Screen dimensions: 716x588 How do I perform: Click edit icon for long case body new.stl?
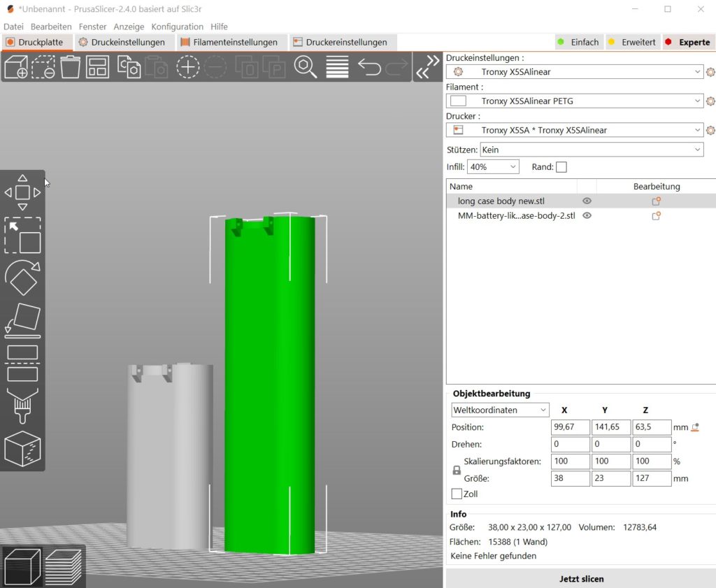(x=656, y=201)
